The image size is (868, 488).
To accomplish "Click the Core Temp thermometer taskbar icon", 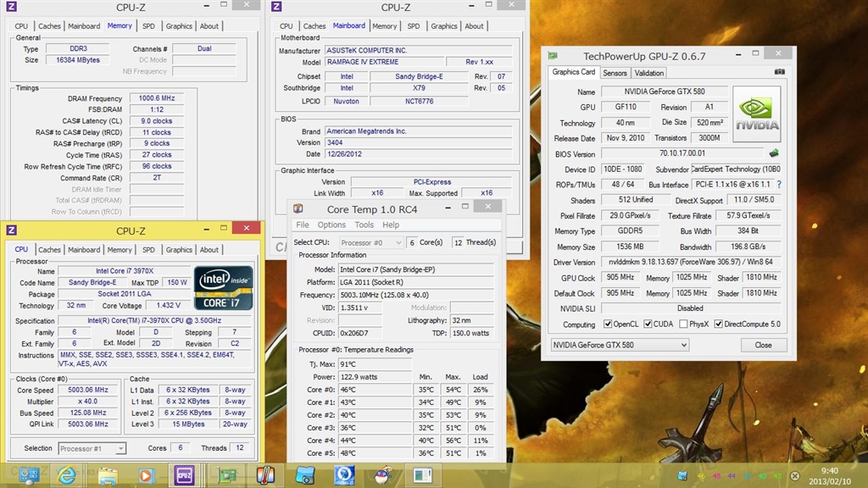I will [x=265, y=475].
